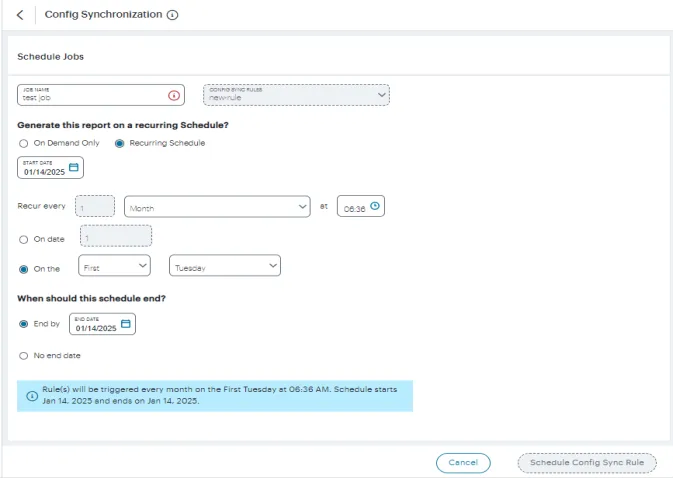
Task: Open the First ordinal dropdown
Action: click(114, 266)
